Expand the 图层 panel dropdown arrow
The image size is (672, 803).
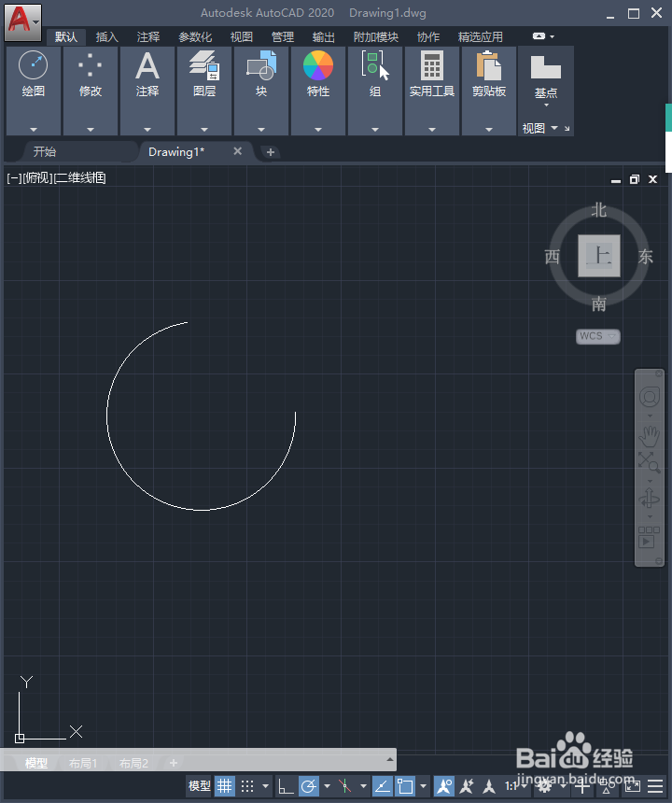point(204,130)
